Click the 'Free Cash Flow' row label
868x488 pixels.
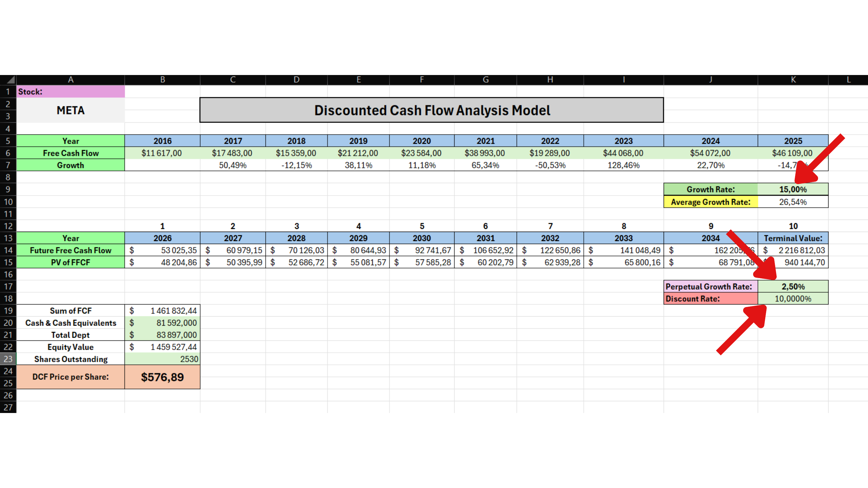tap(71, 153)
